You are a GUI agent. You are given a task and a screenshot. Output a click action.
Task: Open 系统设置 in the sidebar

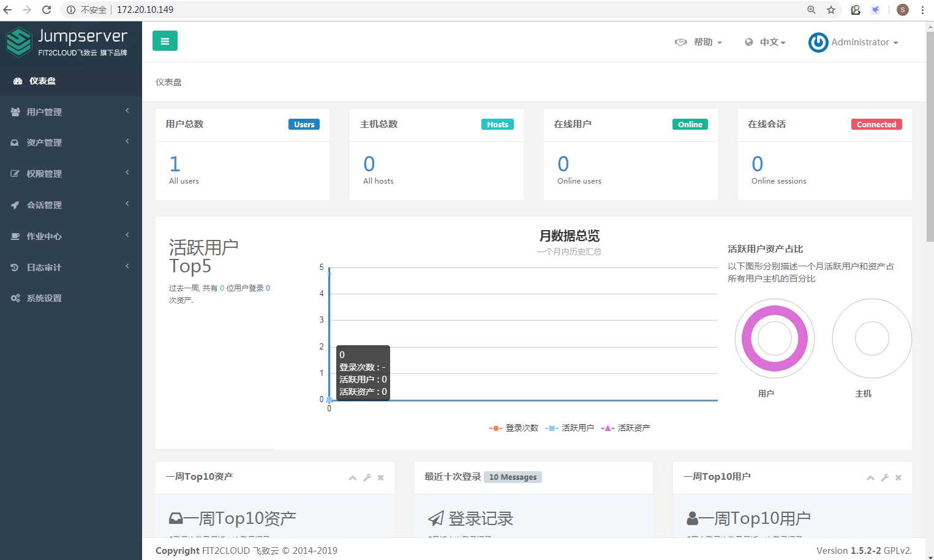click(x=71, y=298)
